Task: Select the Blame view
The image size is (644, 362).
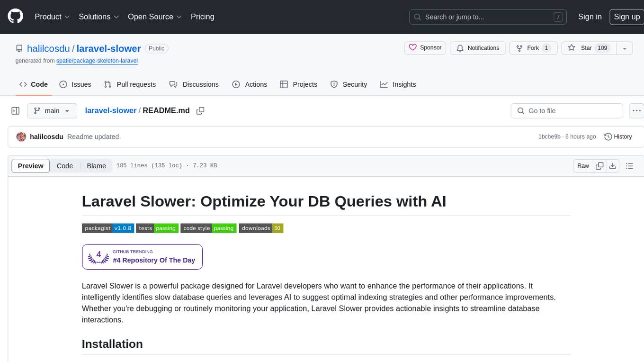Action: pyautogui.click(x=96, y=166)
